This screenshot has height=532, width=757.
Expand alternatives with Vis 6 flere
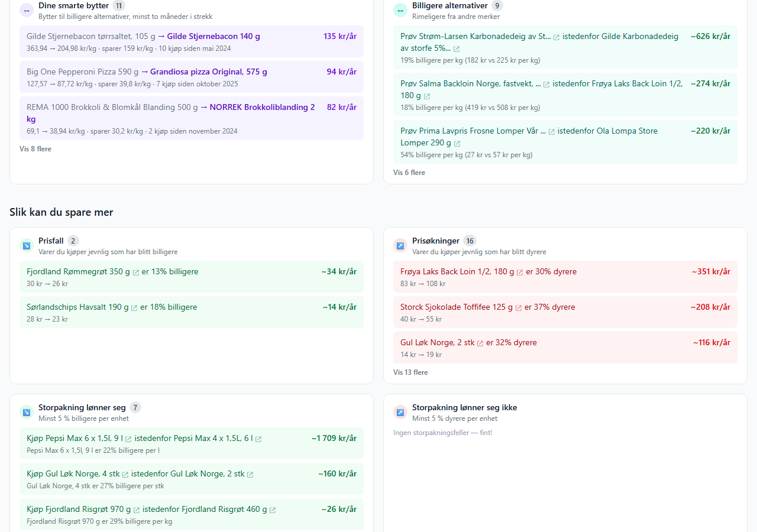409,173
